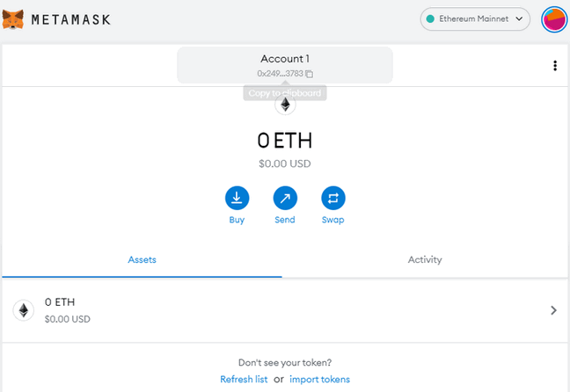Click the large 0 ETH balance
The width and height of the screenshot is (570, 392).
[x=285, y=141]
